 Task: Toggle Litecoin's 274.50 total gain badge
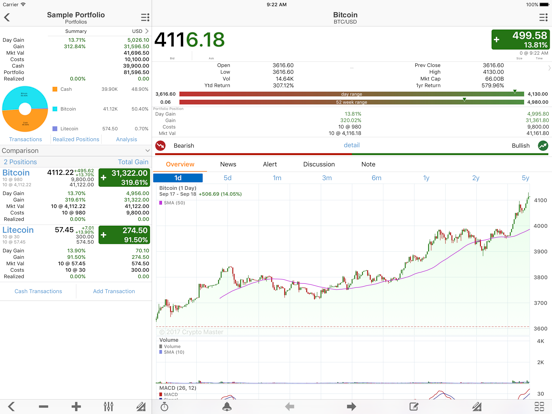(124, 235)
